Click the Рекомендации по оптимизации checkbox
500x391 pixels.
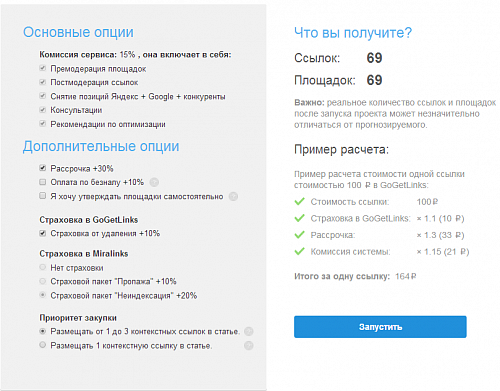pyautogui.click(x=42, y=123)
